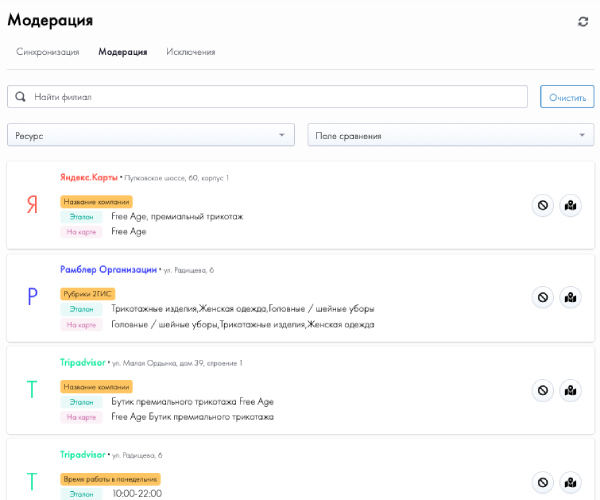Click the search magnifier icon
The height and width of the screenshot is (500, 600).
20,97
